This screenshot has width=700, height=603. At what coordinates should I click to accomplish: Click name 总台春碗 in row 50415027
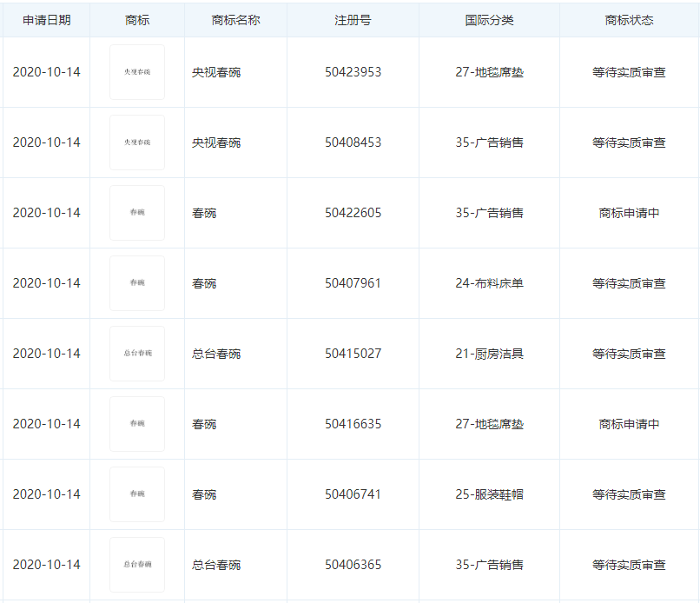[x=216, y=354]
